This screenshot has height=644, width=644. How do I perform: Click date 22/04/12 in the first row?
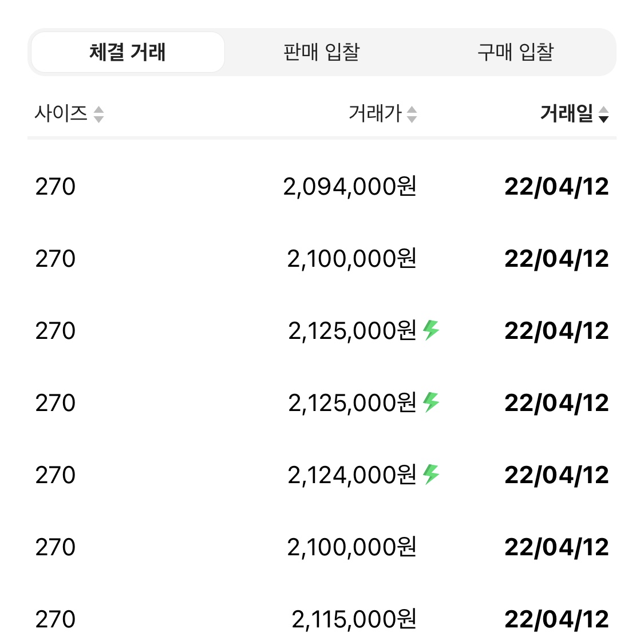coord(556,187)
